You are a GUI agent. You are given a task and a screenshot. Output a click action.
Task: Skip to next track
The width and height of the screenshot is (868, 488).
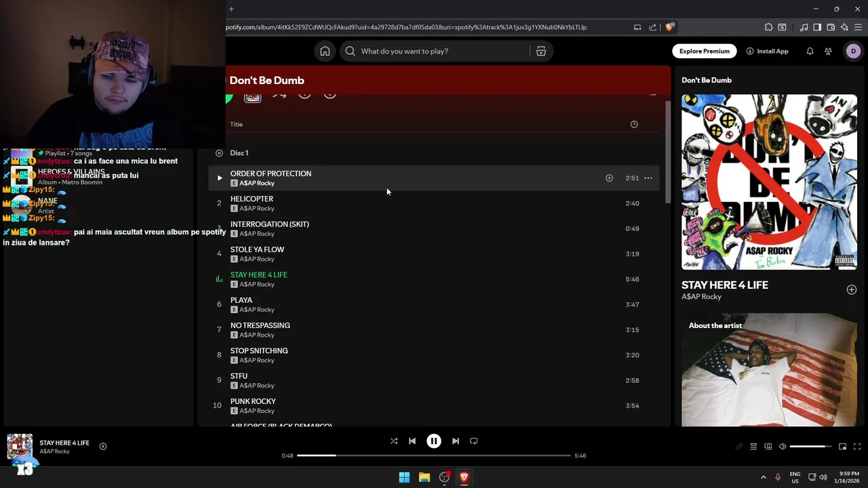pyautogui.click(x=456, y=441)
